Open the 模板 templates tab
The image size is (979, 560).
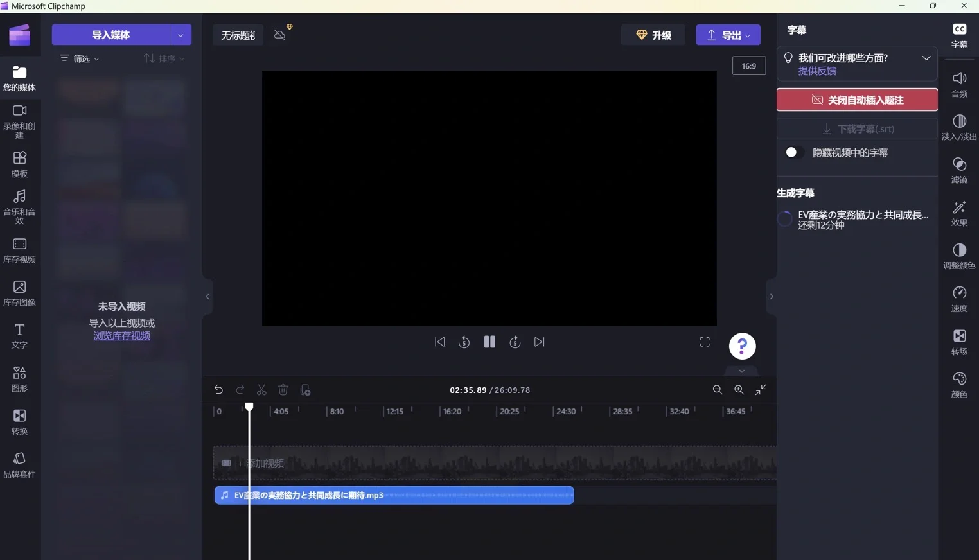click(19, 164)
